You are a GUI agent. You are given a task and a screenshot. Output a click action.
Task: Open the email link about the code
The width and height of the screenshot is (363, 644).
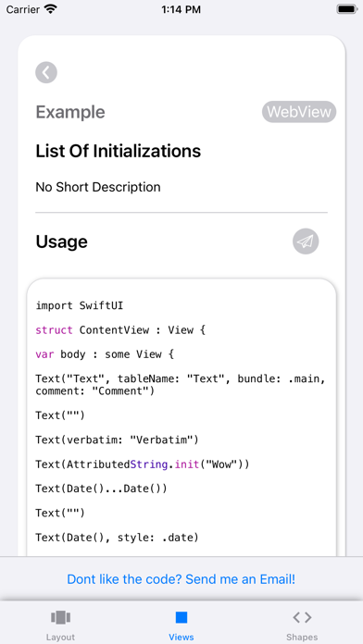tap(181, 579)
